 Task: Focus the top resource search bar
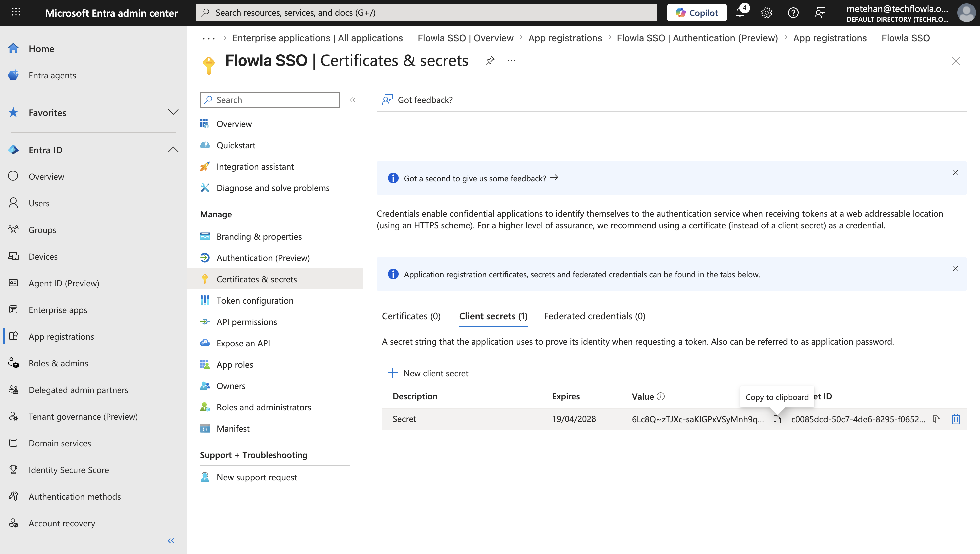426,13
